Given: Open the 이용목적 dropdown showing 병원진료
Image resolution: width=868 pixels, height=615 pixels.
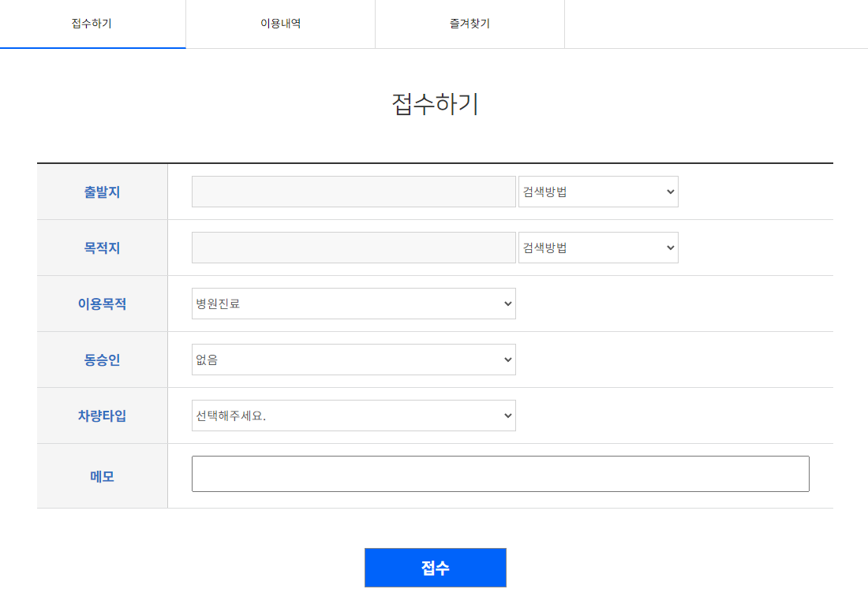Looking at the screenshot, I should click(354, 304).
